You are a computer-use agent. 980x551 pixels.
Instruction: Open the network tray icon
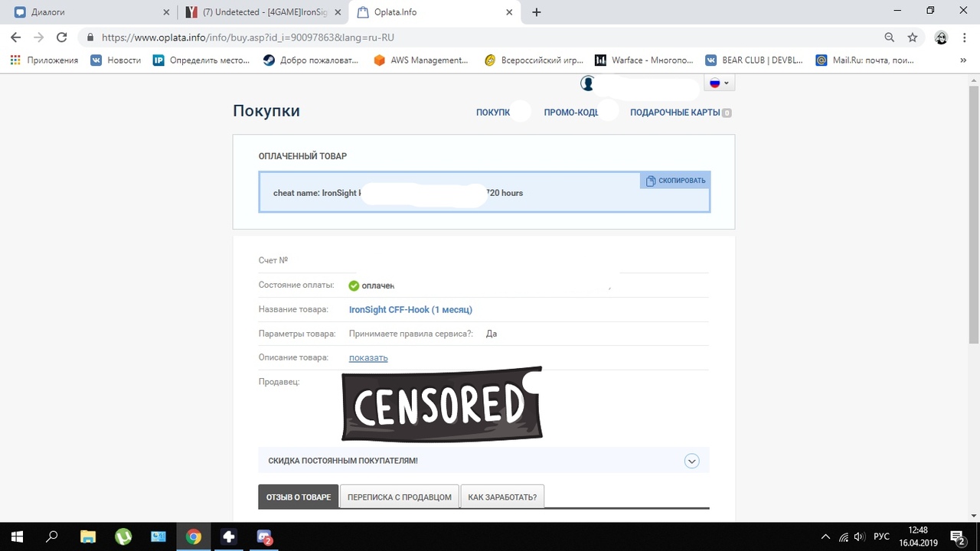tap(843, 536)
